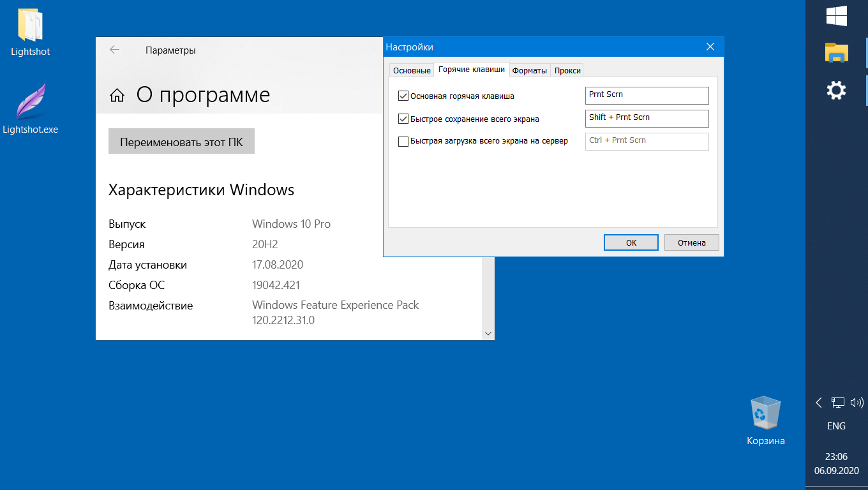Expand hidden system tray icons chevron
Viewport: 868px width, 490px height.
(819, 403)
